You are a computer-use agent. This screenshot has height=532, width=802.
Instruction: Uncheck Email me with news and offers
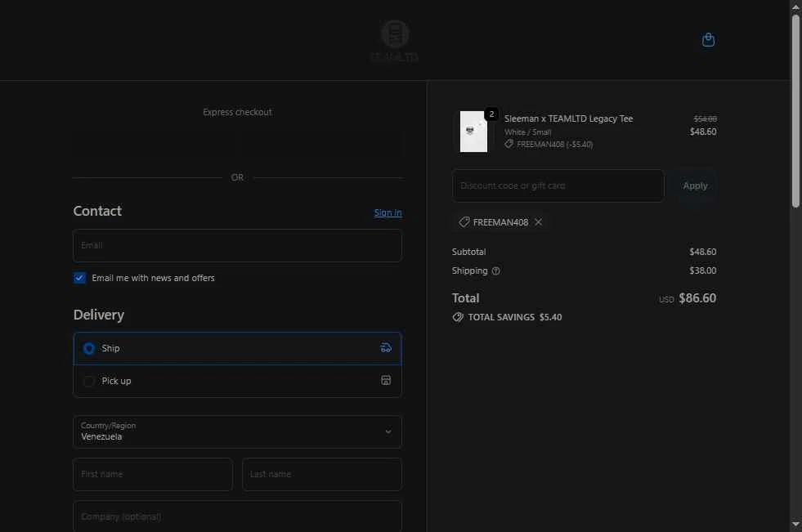tap(79, 278)
